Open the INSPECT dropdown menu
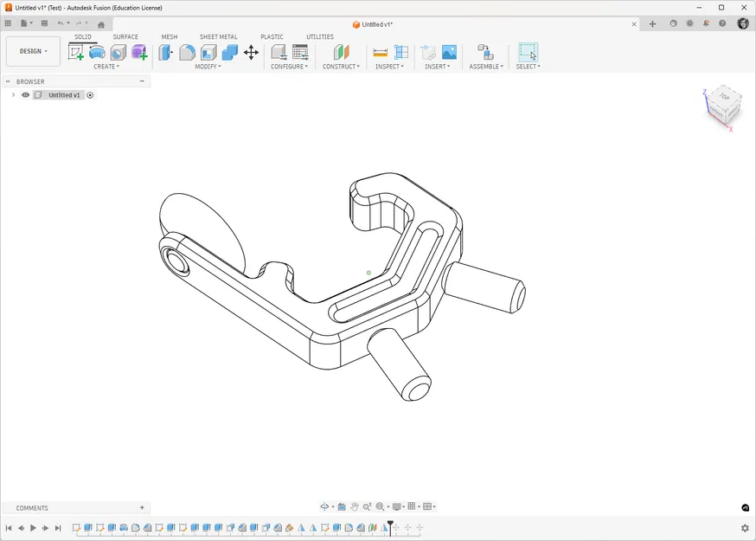The width and height of the screenshot is (756, 541). [x=389, y=67]
